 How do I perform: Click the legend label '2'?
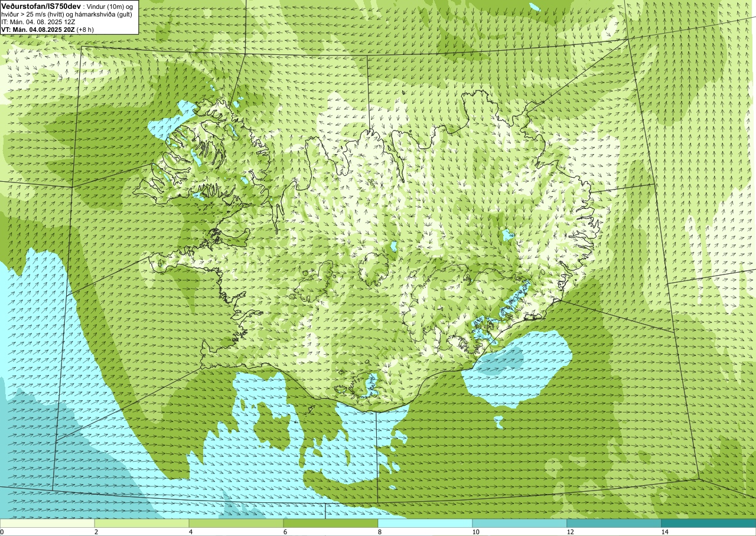point(96,532)
